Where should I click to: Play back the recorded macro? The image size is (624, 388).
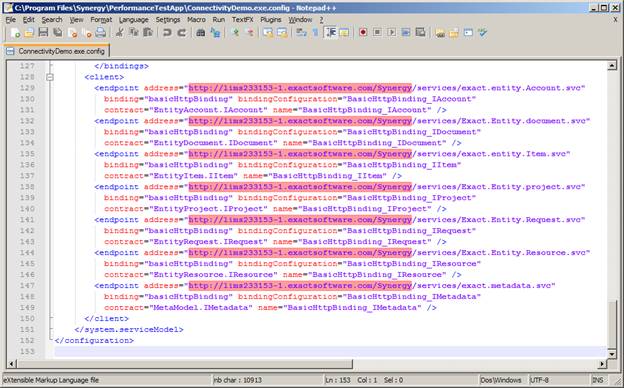(x=392, y=33)
